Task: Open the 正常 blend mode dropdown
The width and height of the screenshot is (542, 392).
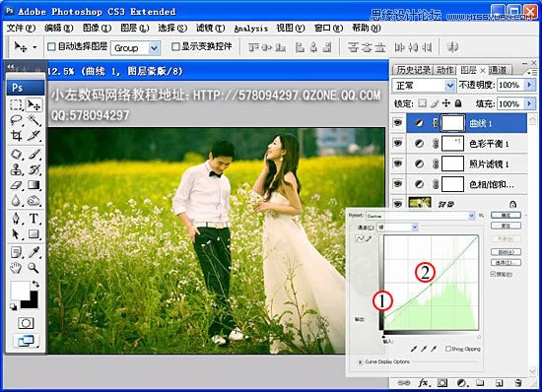Action: pyautogui.click(x=424, y=85)
